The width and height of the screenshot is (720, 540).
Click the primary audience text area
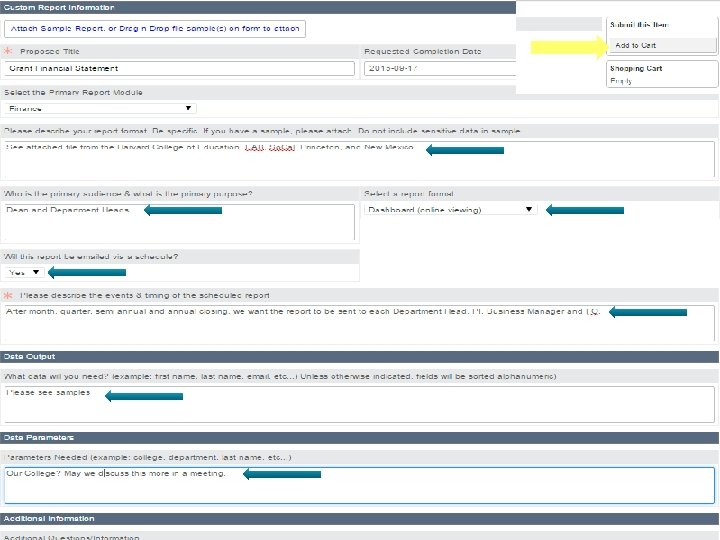179,222
